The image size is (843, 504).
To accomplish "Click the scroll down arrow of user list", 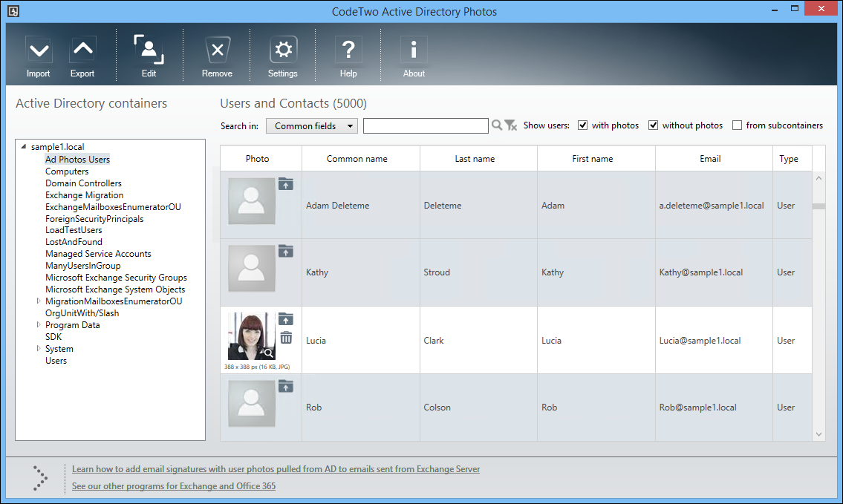I will point(818,434).
